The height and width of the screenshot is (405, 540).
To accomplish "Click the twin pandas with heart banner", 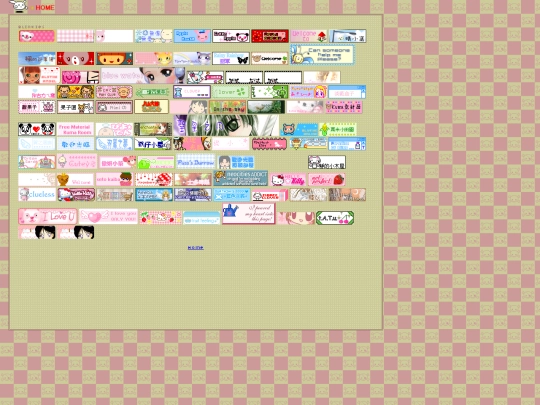I will (37, 129).
